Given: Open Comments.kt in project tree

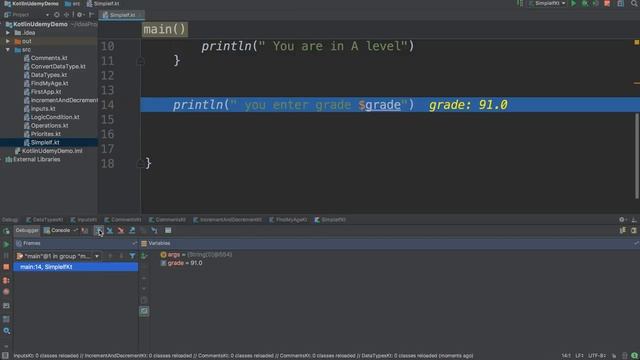Looking at the screenshot, I should pos(49,58).
